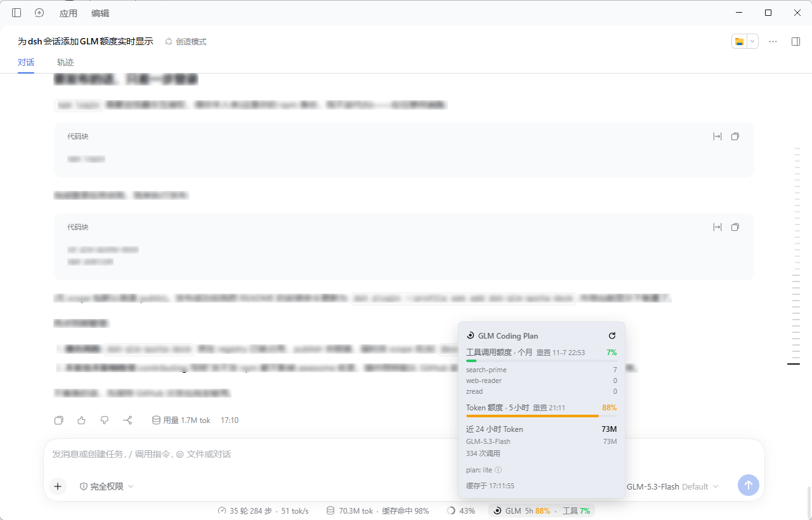Click the search-prime row in quota popup
Viewport: 812px width, 520px height.
tap(541, 370)
